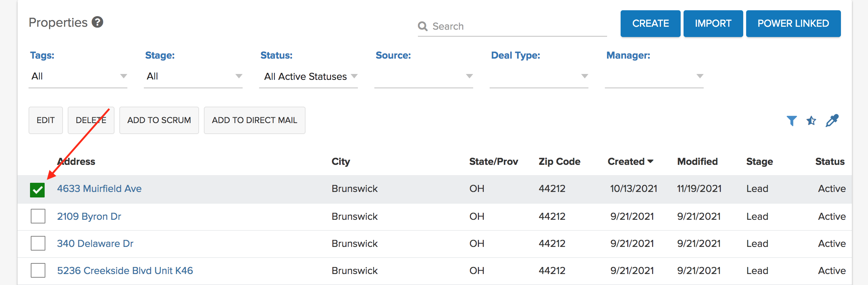Open the filter funnel icon
The image size is (868, 285).
[792, 121]
